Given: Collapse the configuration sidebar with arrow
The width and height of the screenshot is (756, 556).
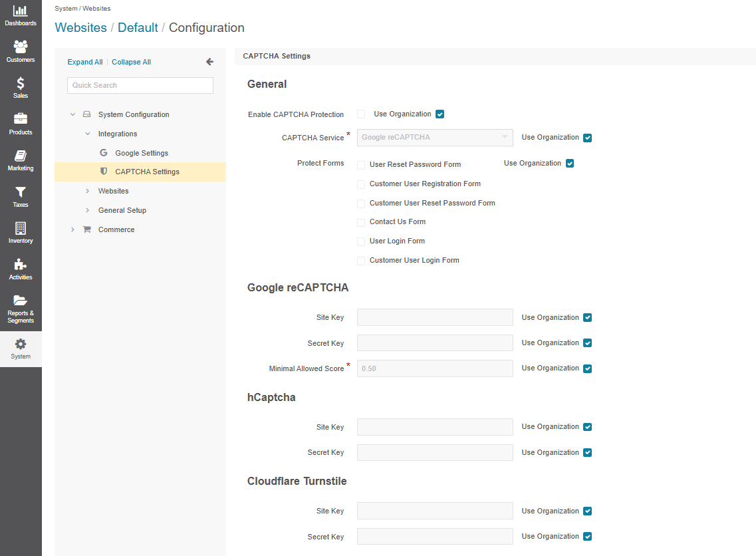Looking at the screenshot, I should point(209,62).
